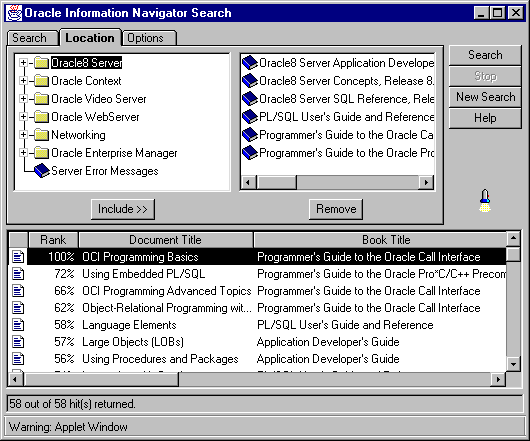
Task: Click the Document Title column header
Action: click(x=166, y=240)
